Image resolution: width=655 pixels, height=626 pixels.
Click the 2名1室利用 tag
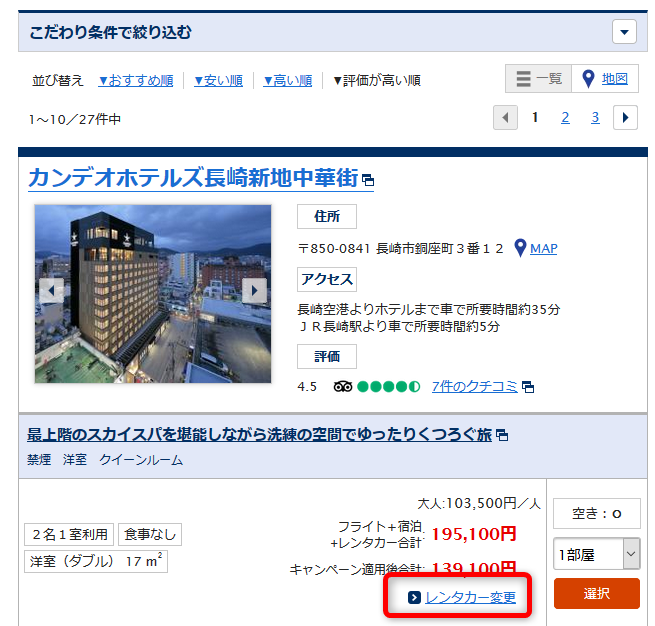coord(69,535)
